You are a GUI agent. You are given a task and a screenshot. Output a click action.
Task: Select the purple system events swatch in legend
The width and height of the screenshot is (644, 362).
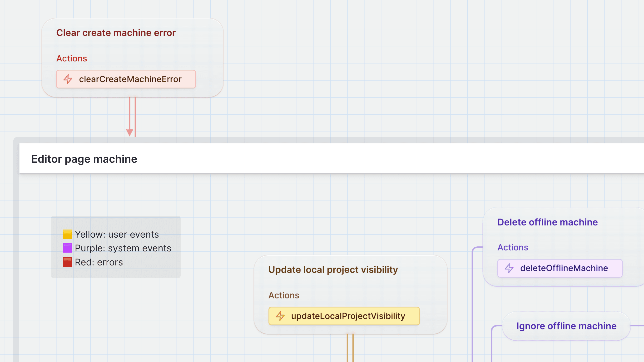(67, 248)
